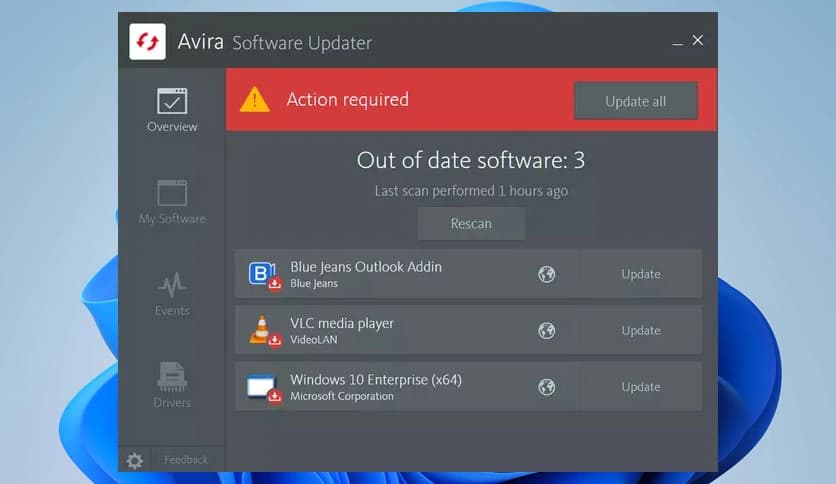Click the Update all button
The image size is (836, 484).
coord(636,101)
